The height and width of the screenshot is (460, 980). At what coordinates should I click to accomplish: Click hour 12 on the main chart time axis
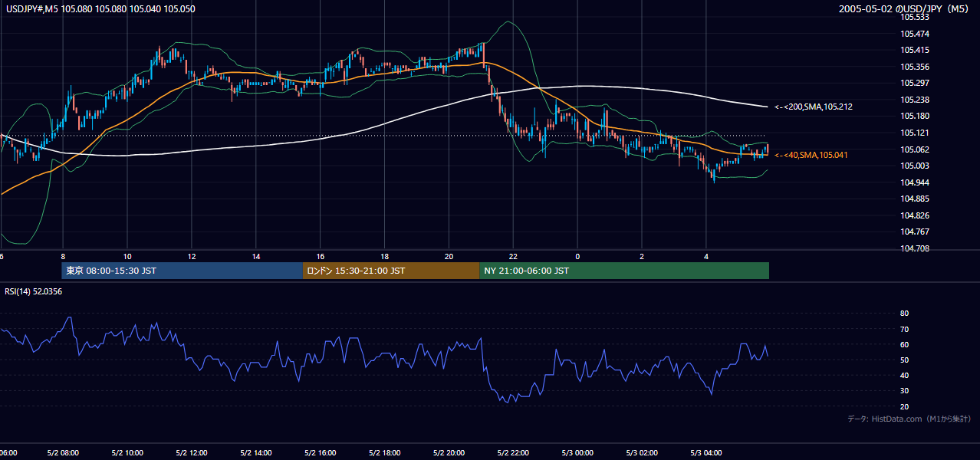tap(192, 257)
